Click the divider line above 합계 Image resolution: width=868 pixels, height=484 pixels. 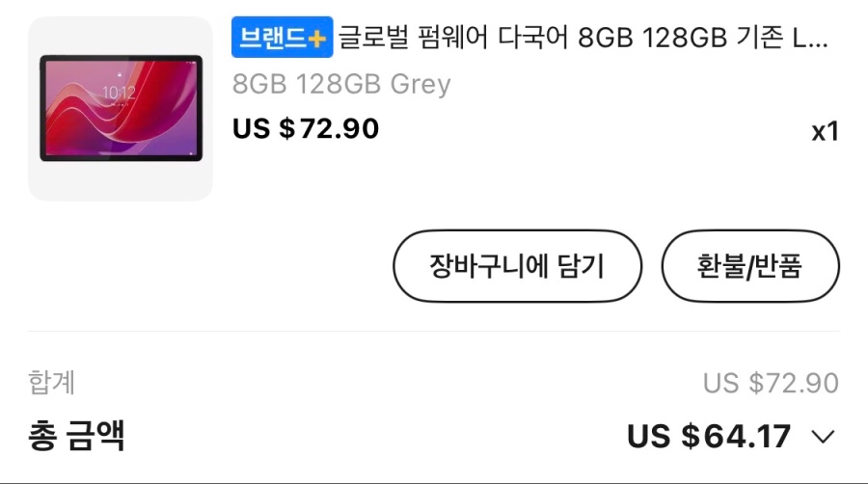tap(434, 332)
